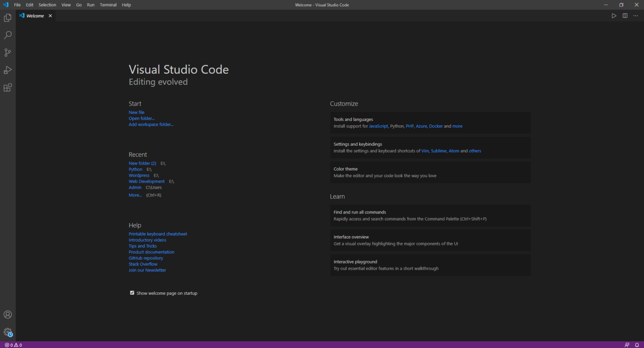Click the errors and warnings count in status bar
644x348 pixels.
coord(13,345)
